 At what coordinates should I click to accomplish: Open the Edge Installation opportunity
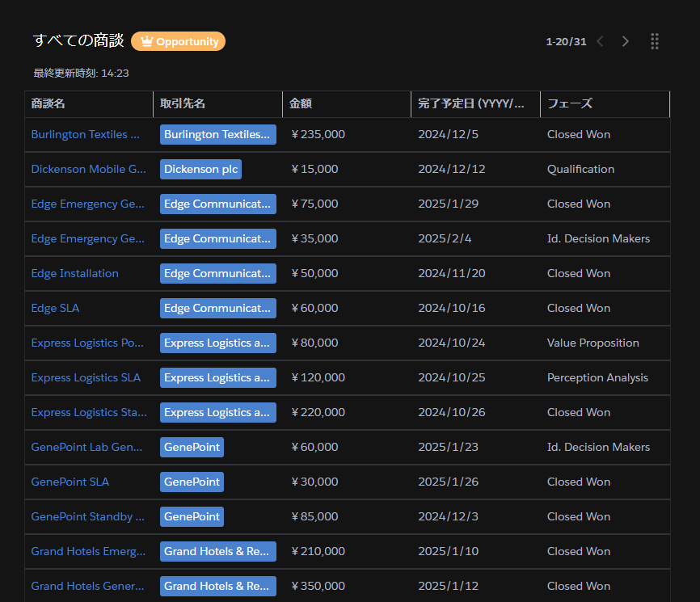[74, 273]
